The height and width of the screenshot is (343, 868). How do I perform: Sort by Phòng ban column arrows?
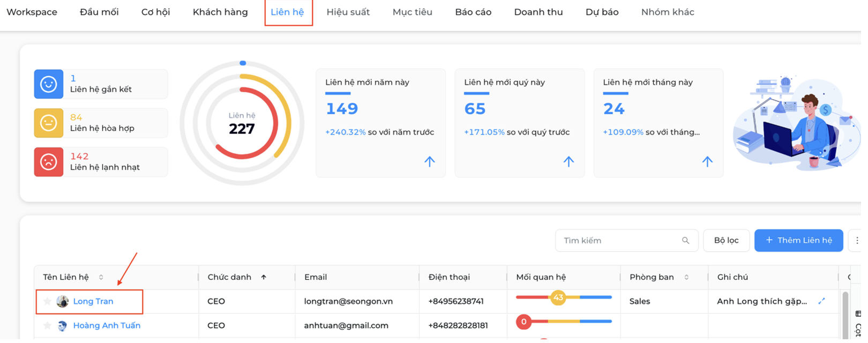(686, 277)
